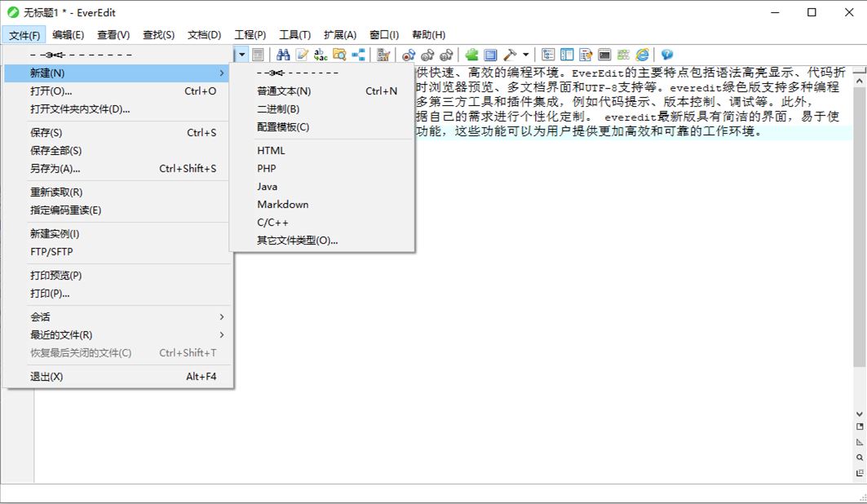Click the hammer tools icon
Image resolution: width=867 pixels, height=504 pixels.
click(x=510, y=55)
